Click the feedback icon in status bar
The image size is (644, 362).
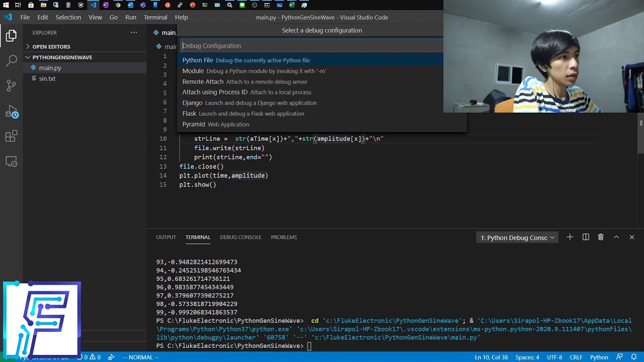click(620, 357)
